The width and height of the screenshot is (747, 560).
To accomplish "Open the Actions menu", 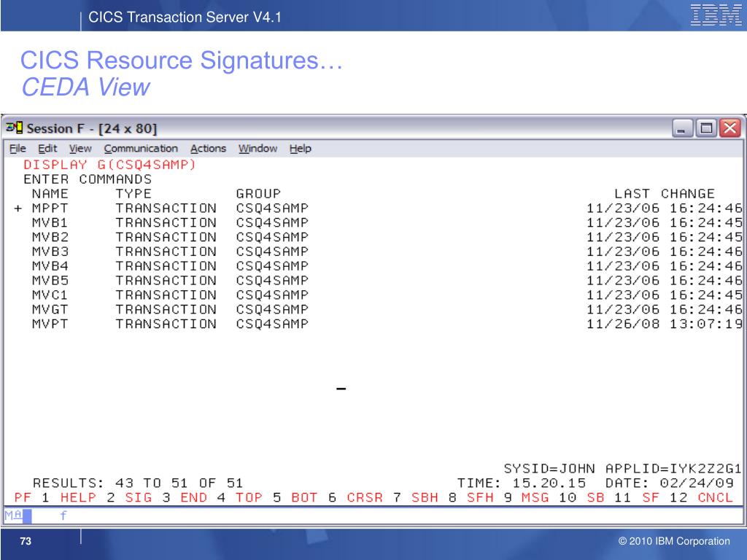I will tap(208, 149).
